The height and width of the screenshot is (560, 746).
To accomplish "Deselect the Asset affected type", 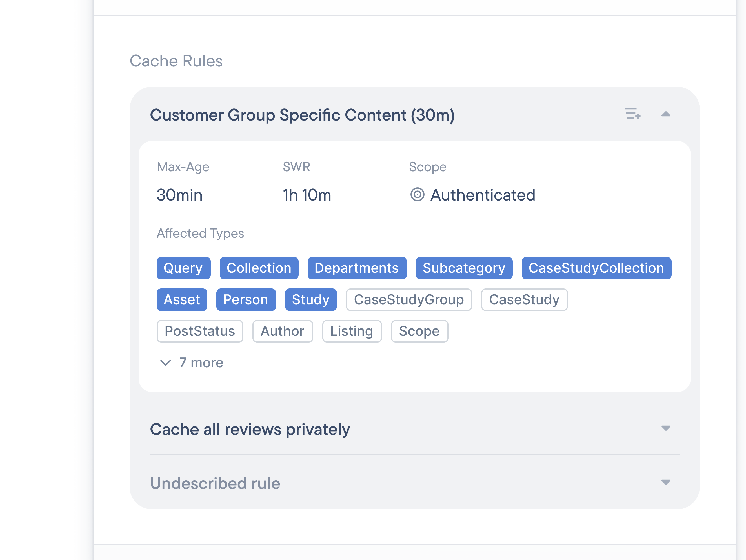I will [182, 299].
